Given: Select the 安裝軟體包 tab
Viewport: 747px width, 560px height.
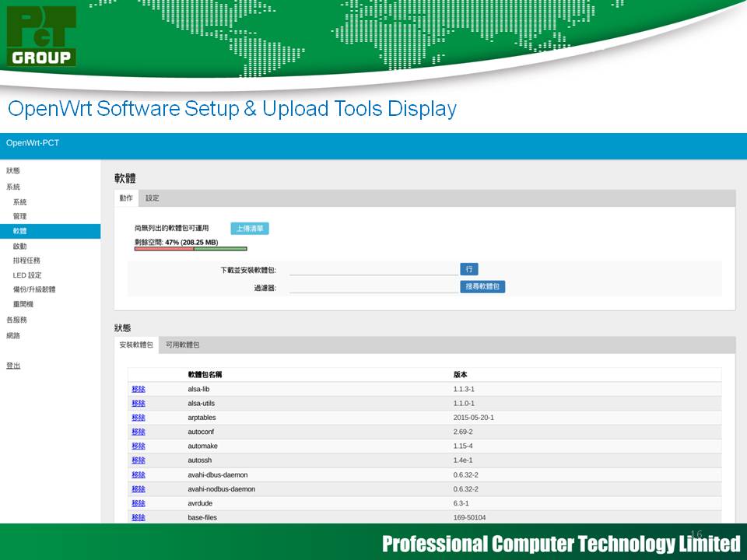Looking at the screenshot, I should click(136, 345).
